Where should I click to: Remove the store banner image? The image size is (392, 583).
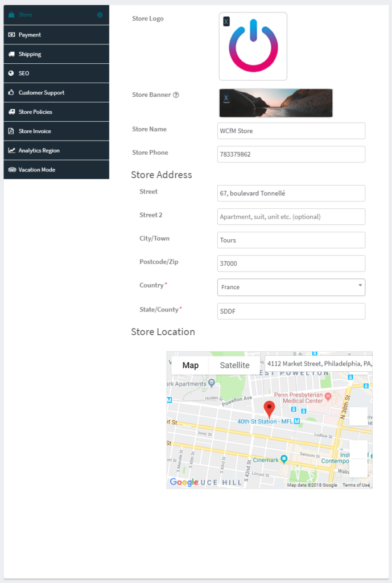point(226,98)
